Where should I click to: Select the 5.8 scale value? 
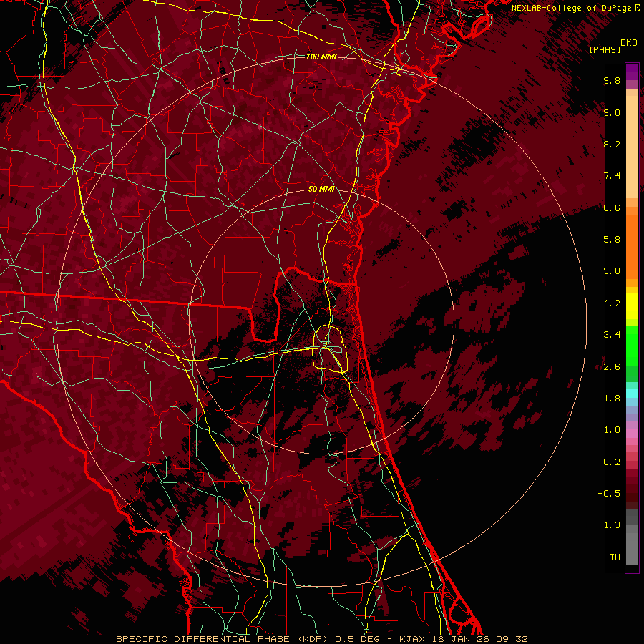(x=612, y=240)
